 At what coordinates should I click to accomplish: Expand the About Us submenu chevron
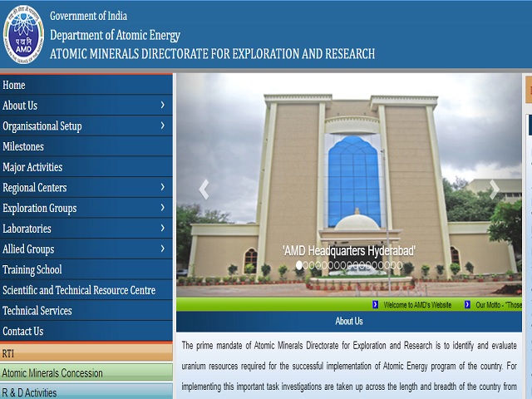[163, 105]
